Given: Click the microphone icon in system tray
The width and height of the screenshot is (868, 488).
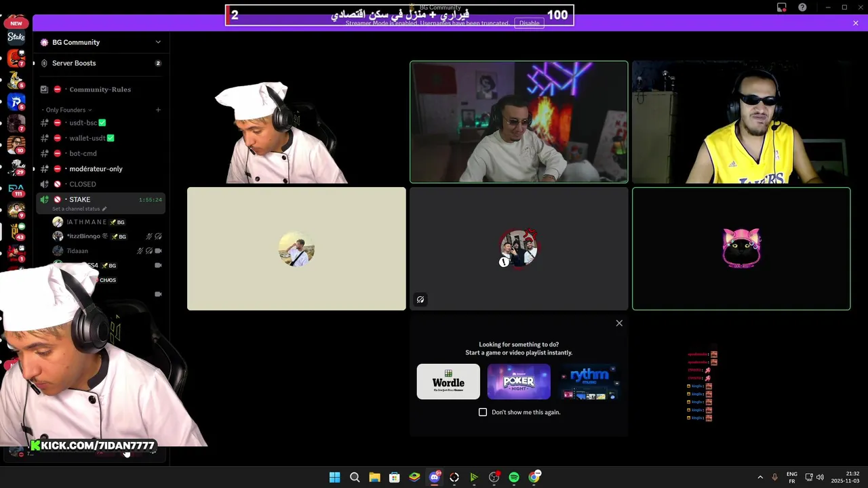Looking at the screenshot, I should [774, 477].
